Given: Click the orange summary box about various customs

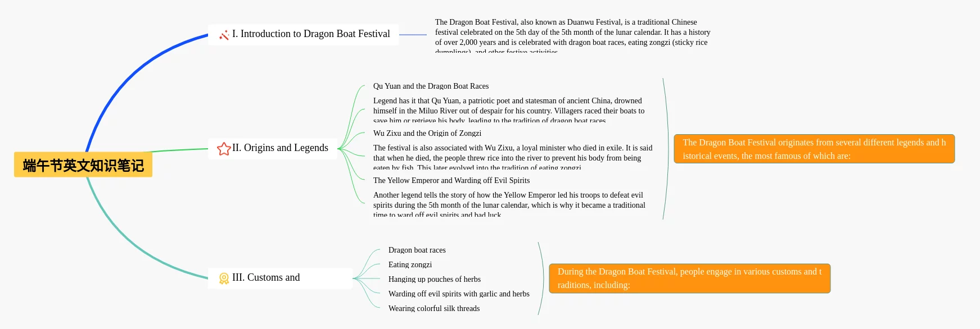Looking at the screenshot, I should pos(690,278).
